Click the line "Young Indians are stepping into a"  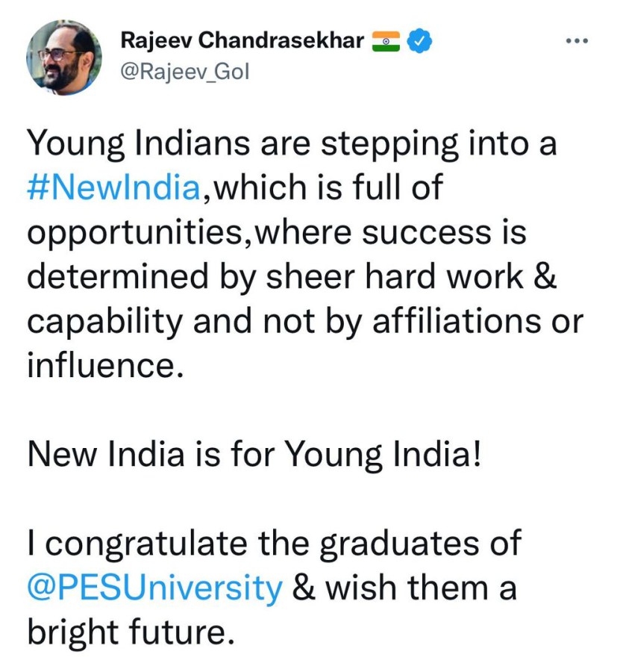292,144
